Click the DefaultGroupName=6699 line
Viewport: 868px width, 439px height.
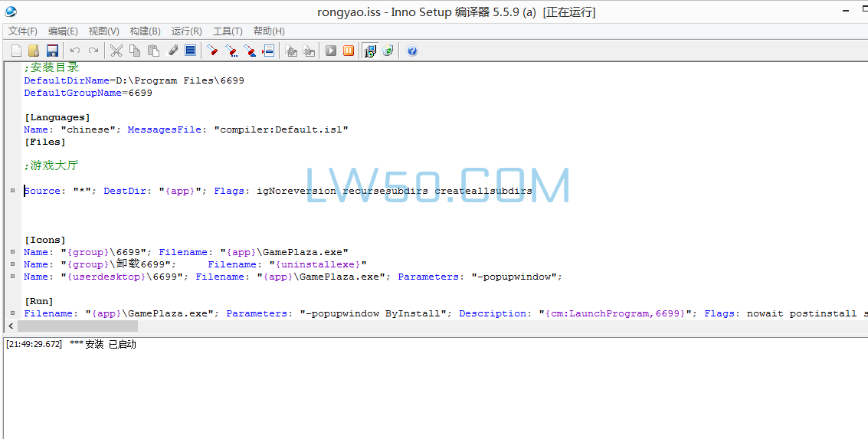(x=88, y=93)
